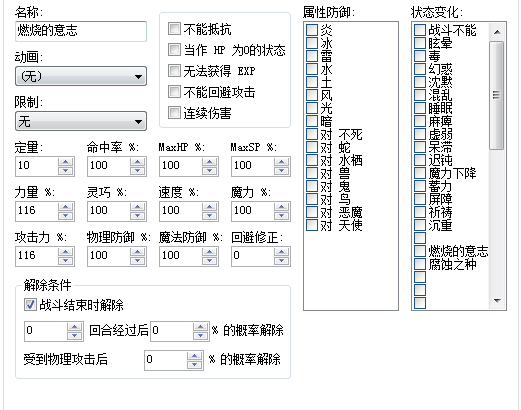Toggle 混乱 state change box
Viewport: 521px width, 410px height.
[420, 95]
